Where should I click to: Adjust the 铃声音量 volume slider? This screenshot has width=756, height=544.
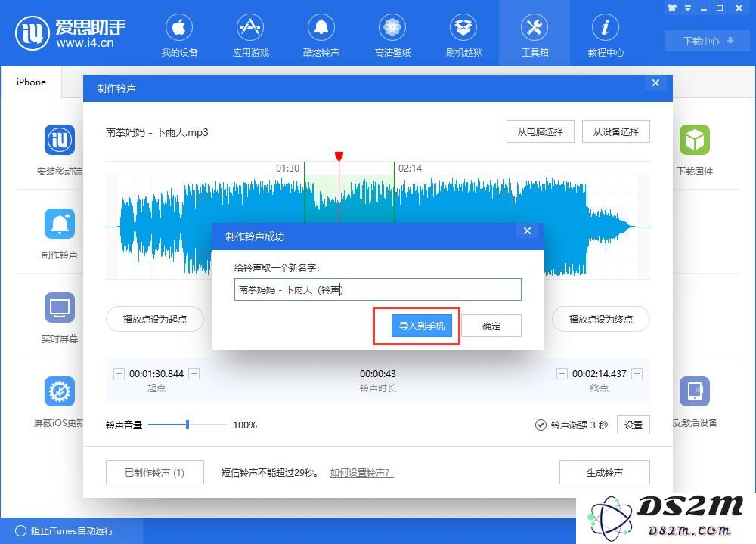pyautogui.click(x=187, y=425)
